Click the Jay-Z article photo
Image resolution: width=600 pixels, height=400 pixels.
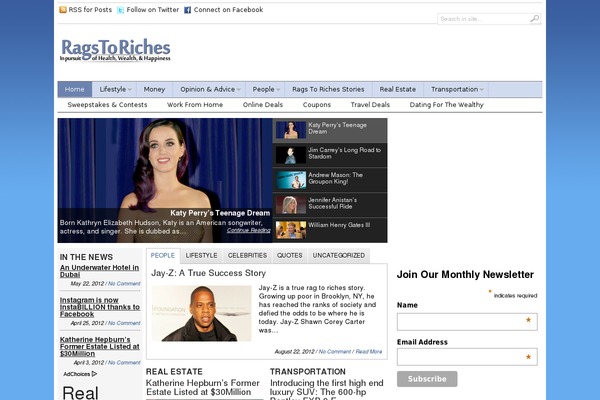(201, 313)
